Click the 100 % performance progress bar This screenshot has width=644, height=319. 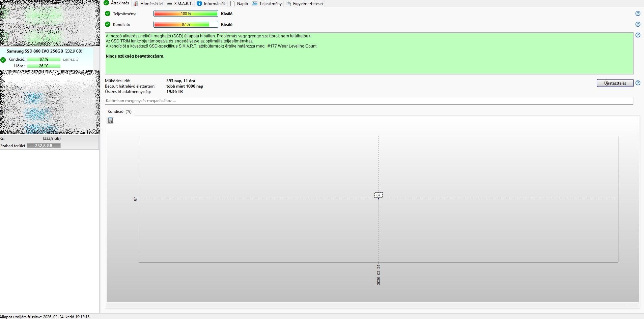click(186, 14)
